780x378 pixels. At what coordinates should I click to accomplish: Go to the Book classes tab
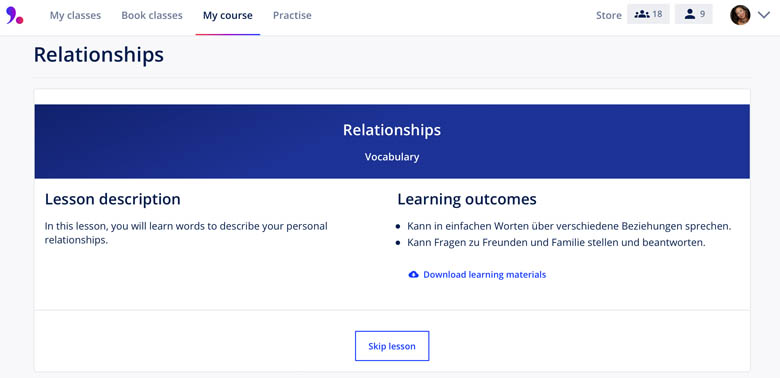[x=152, y=15]
